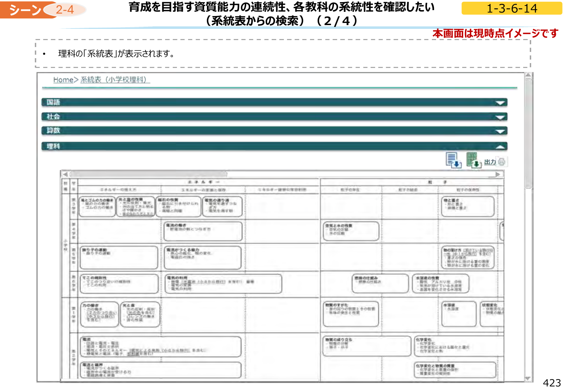Select the 電気の通り道 unit box

tap(222, 207)
